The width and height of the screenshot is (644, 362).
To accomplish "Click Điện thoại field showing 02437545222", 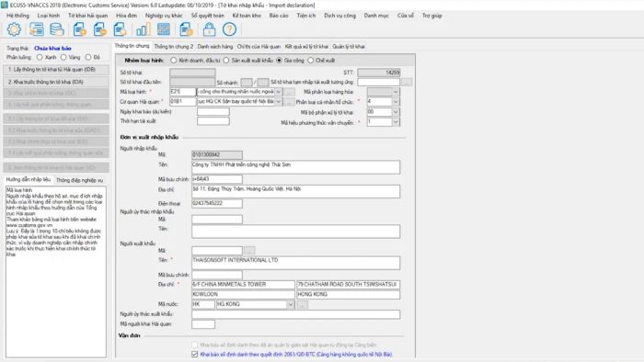I will pos(217,203).
